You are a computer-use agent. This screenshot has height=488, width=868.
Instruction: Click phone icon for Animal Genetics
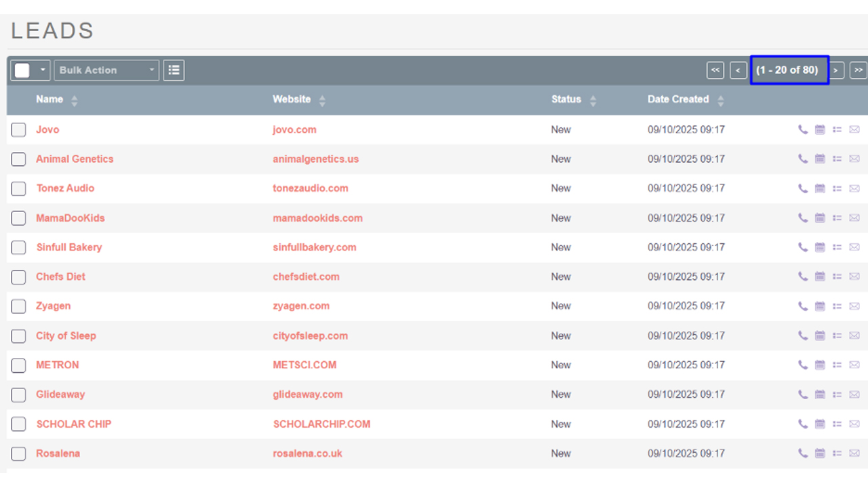[803, 159]
